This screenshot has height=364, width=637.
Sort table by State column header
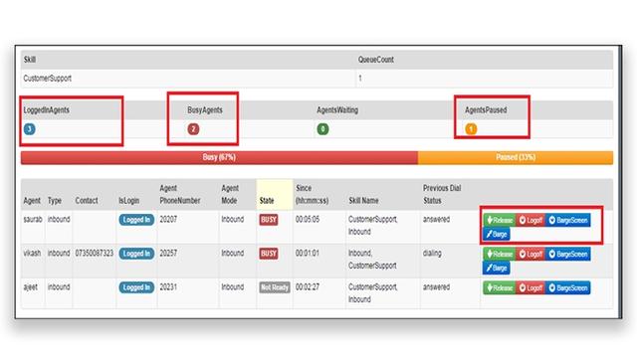point(267,201)
